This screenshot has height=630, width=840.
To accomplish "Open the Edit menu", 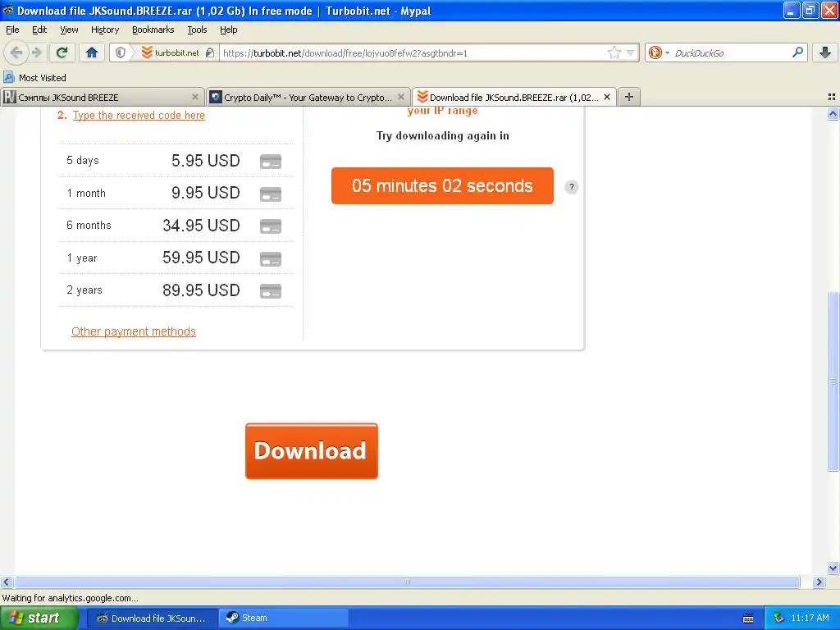I will coord(39,30).
